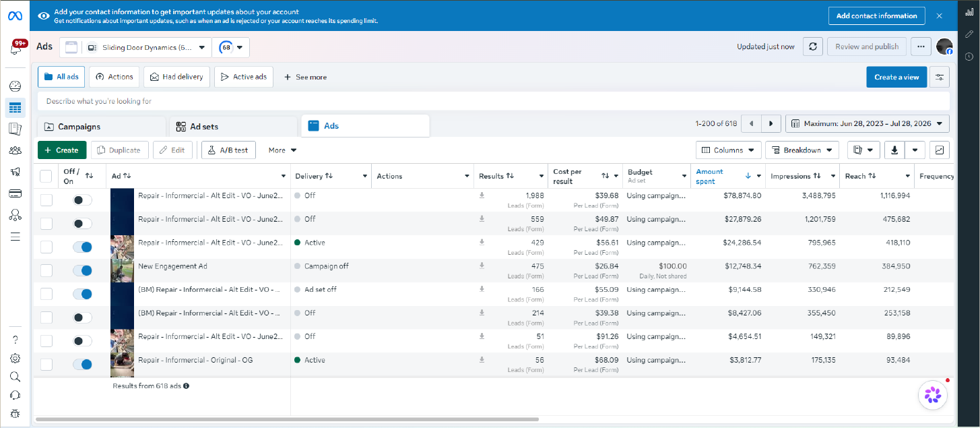Image resolution: width=980 pixels, height=428 pixels.
Task: Open the megaphone Advertising settings sidebar icon
Action: point(15,172)
